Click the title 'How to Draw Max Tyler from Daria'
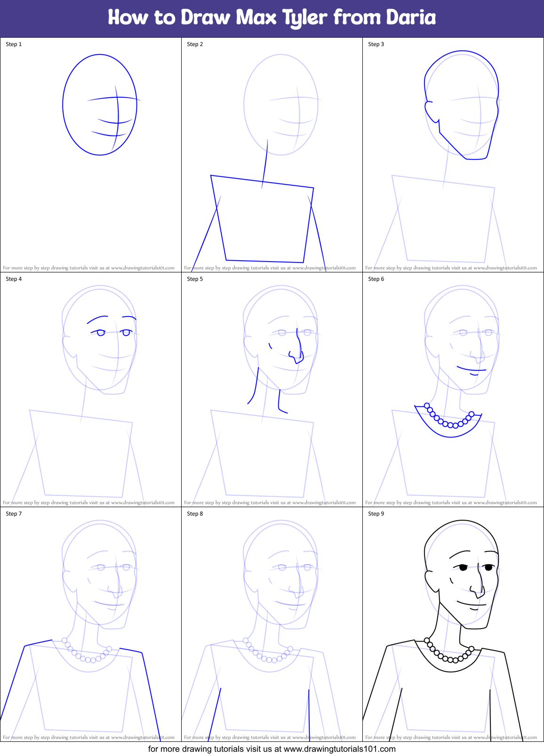The width and height of the screenshot is (544, 756). point(272,17)
